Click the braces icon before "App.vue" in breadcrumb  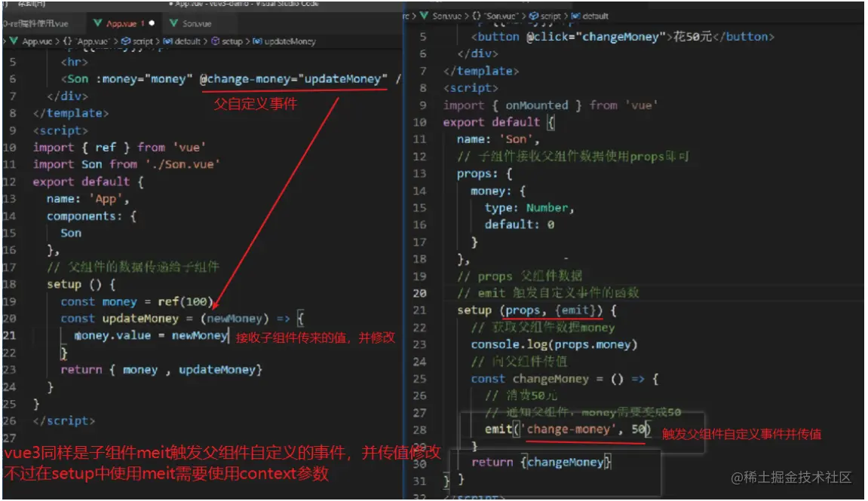(67, 41)
